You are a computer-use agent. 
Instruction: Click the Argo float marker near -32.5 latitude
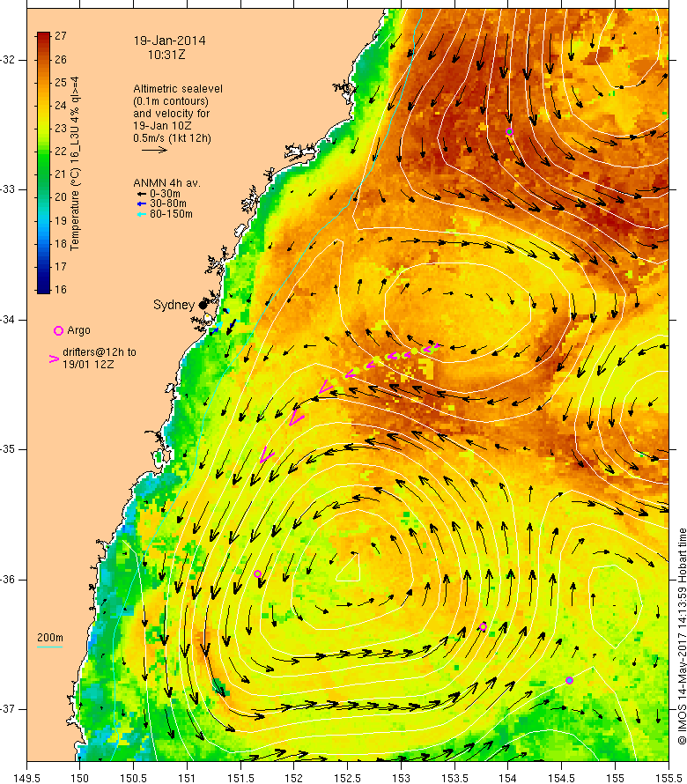pyautogui.click(x=509, y=132)
